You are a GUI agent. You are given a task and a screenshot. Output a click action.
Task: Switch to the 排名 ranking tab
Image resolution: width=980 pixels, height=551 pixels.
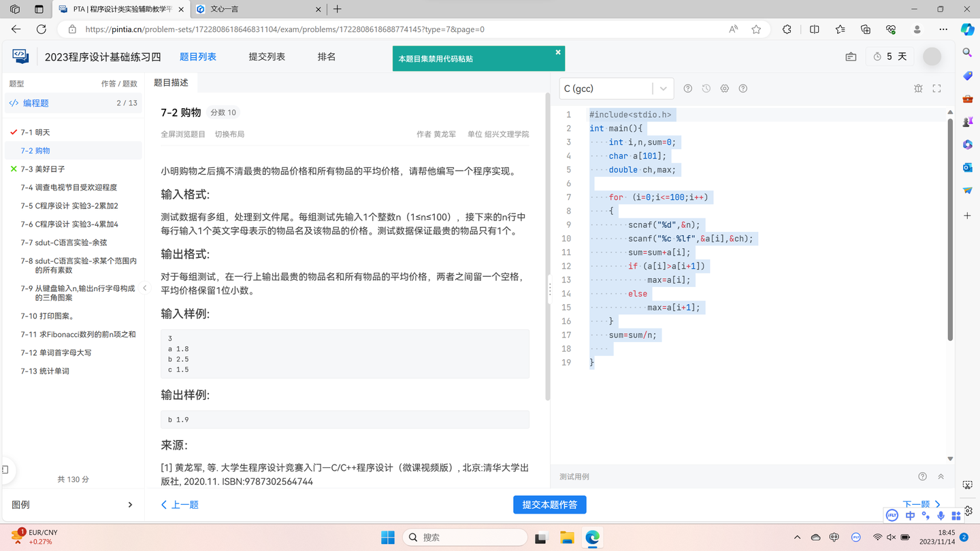[x=326, y=56]
